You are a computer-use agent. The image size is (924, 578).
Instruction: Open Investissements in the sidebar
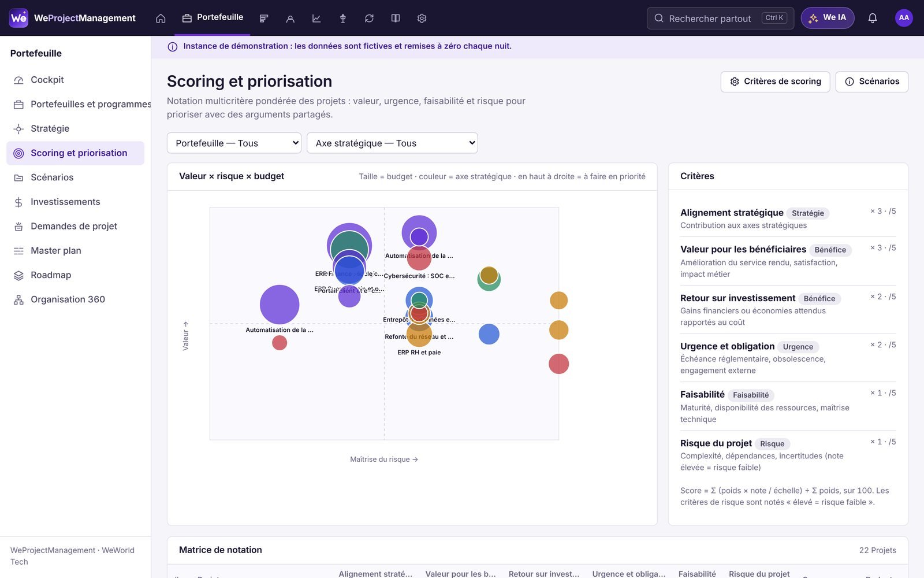coord(75,202)
